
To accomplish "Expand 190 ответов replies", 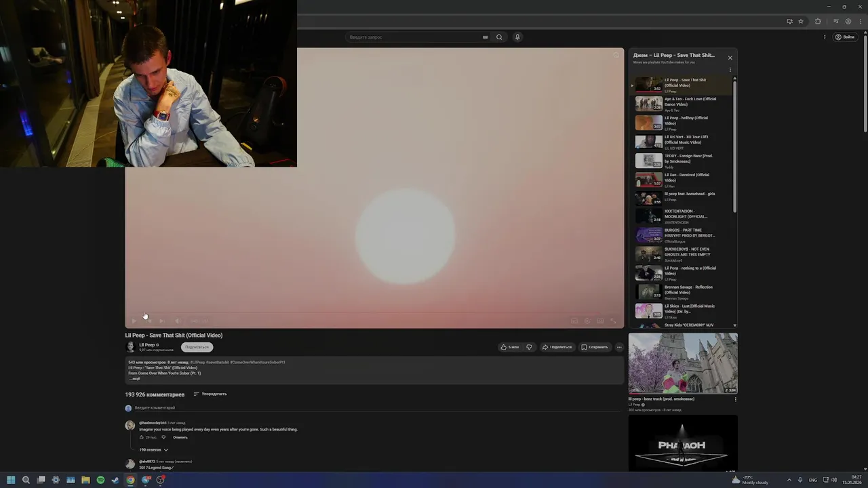I will [153, 449].
